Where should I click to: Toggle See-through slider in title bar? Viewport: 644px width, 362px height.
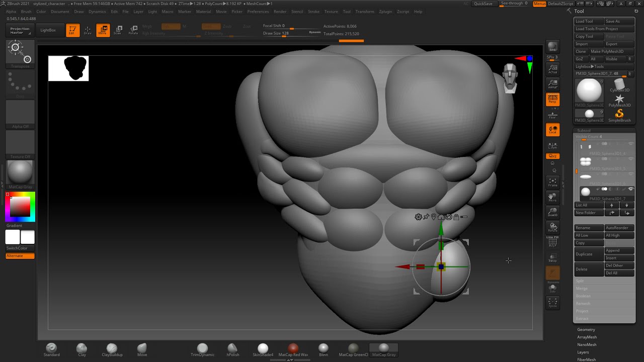514,4
